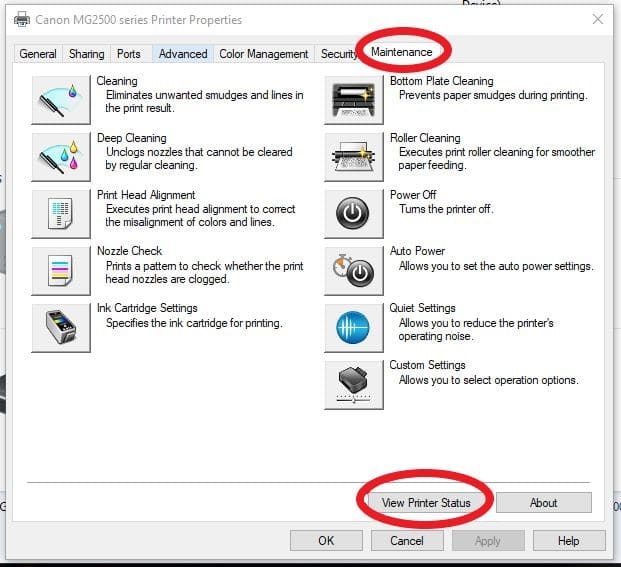The image size is (621, 567).
Task: Print a Nozzle Check pattern
Action: tap(61, 270)
